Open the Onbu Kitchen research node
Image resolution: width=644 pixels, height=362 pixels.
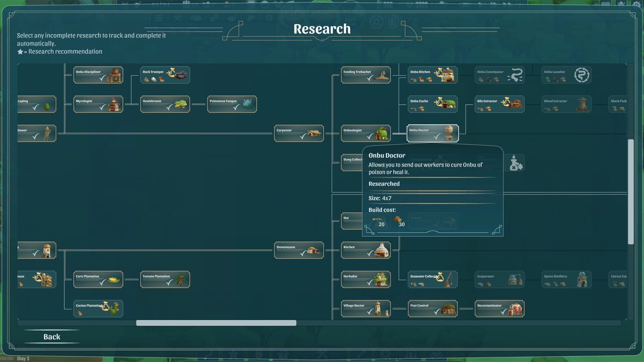pos(432,74)
